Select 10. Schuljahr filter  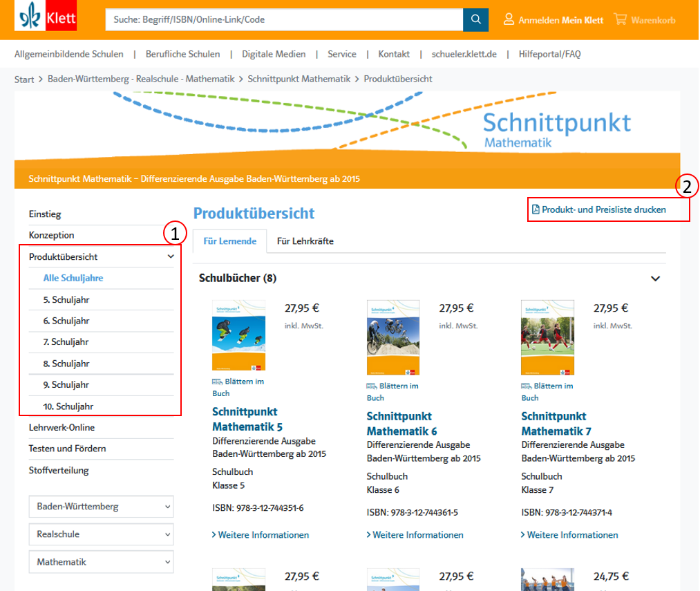click(x=68, y=406)
